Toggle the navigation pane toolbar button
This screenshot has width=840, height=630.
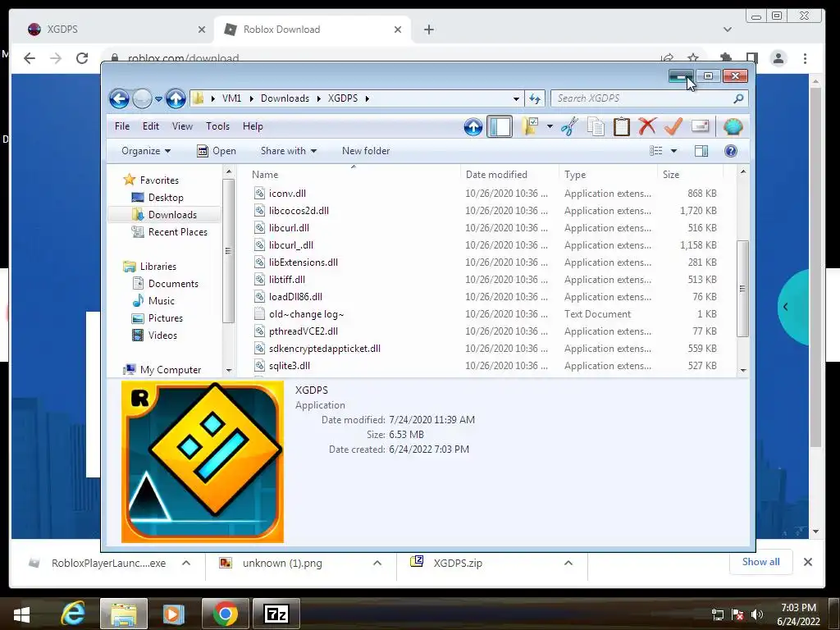pos(500,127)
